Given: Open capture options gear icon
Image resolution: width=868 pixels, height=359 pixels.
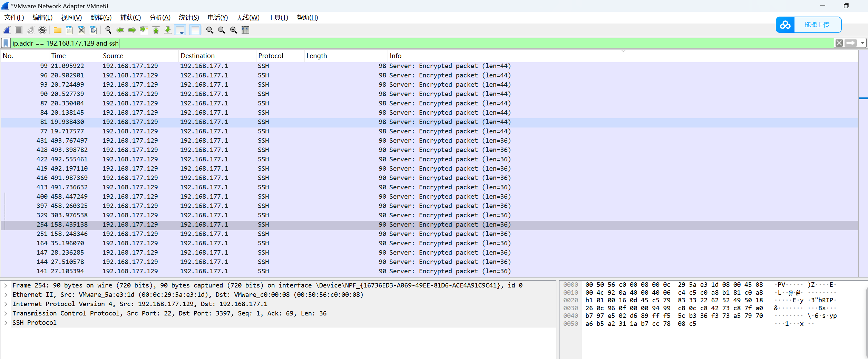Looking at the screenshot, I should click(42, 30).
